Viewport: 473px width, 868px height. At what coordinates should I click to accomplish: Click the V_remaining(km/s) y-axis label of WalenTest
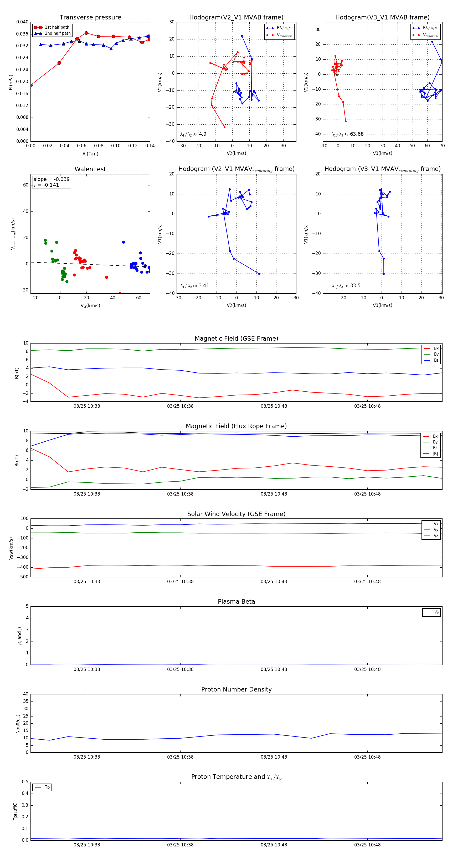tap(13, 234)
